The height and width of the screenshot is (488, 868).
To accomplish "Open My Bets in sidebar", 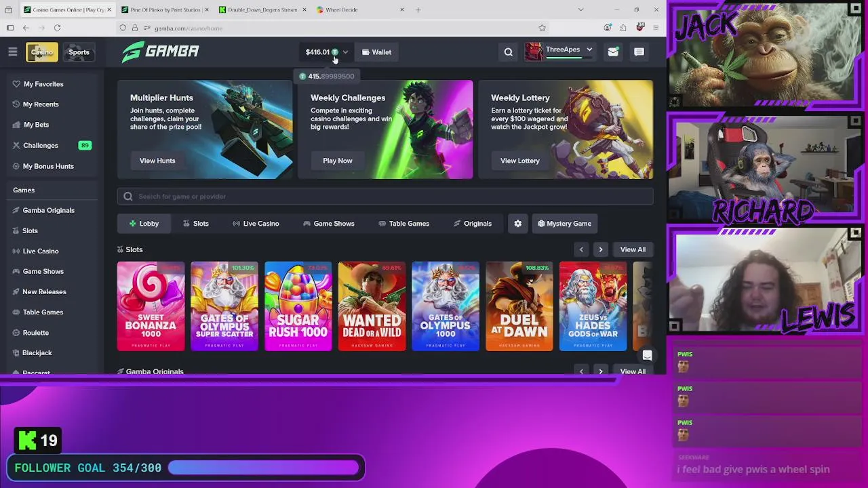I will pos(36,125).
